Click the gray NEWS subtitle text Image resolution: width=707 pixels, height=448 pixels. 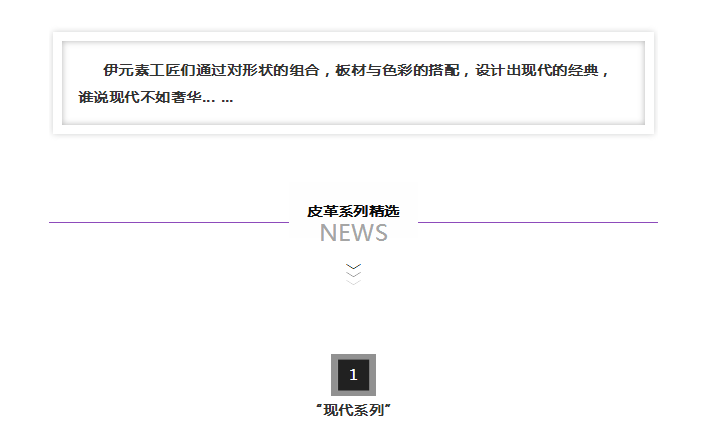point(353,233)
